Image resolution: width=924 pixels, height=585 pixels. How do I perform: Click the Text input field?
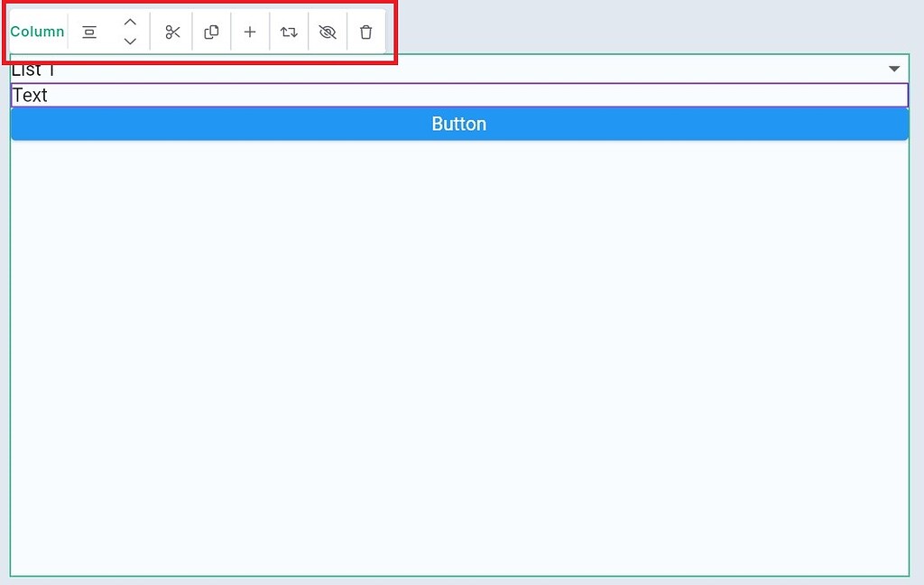click(459, 95)
